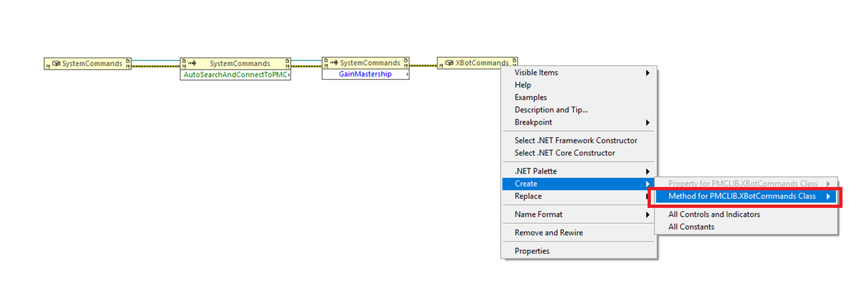Click the SystemCommands constructor node
The image size is (868, 287).
point(88,63)
